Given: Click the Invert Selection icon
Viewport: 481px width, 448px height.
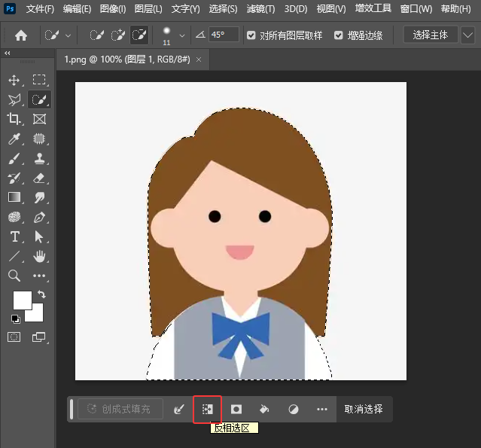Looking at the screenshot, I should [207, 409].
